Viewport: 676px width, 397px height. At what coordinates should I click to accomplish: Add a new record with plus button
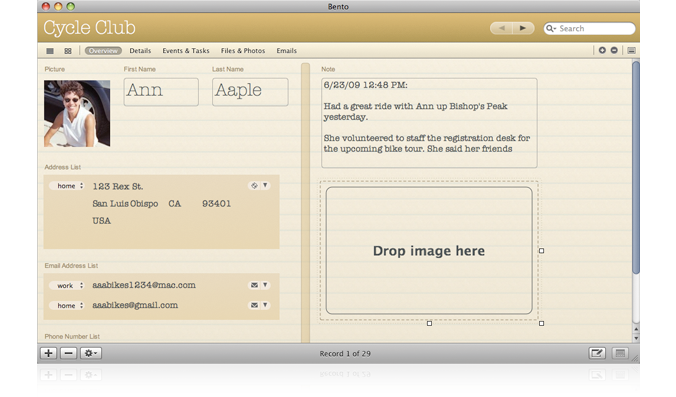[x=48, y=353]
